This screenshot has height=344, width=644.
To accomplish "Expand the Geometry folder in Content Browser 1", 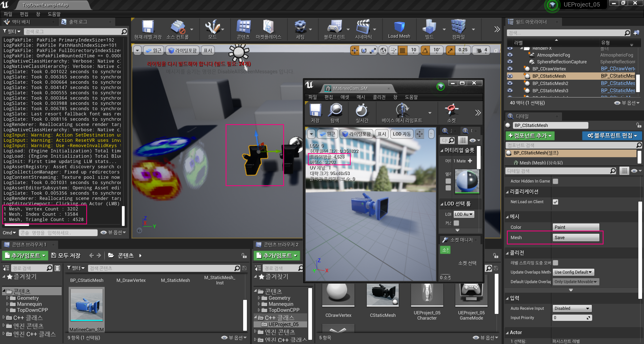I will [x=7, y=298].
